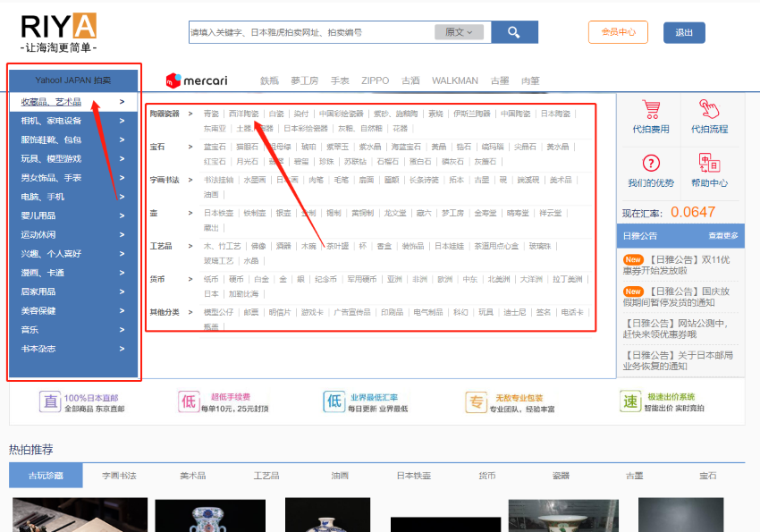
Task: Open 代拍流程 hand pointer icon
Action: coord(709,111)
